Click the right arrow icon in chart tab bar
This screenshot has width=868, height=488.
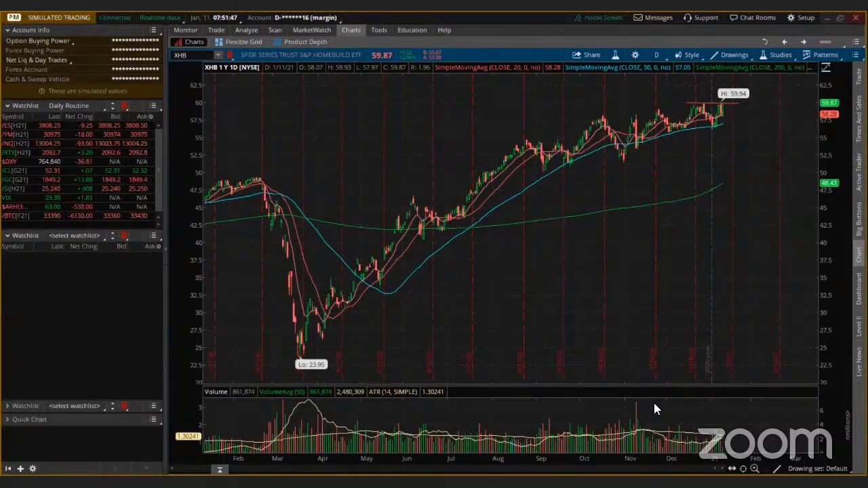(x=804, y=42)
